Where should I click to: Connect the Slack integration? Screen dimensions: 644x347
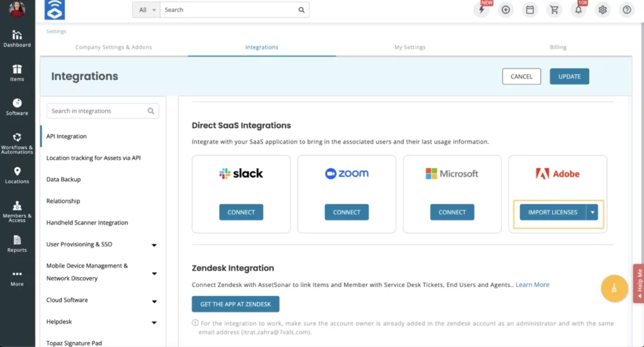tap(241, 212)
